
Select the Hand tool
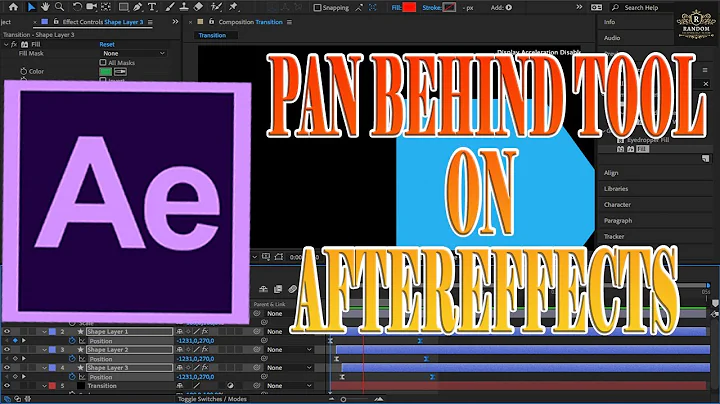pyautogui.click(x=45, y=7)
